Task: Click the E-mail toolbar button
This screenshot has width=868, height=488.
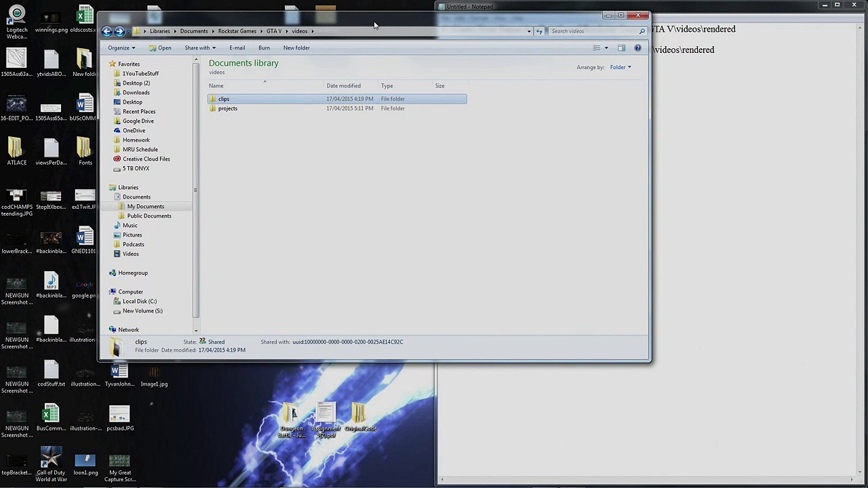Action: coord(237,48)
